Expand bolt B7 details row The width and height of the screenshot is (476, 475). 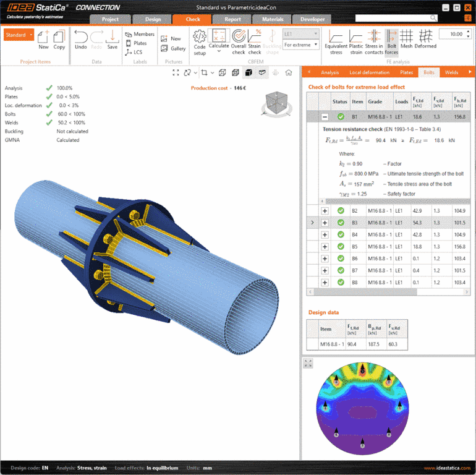pos(325,271)
